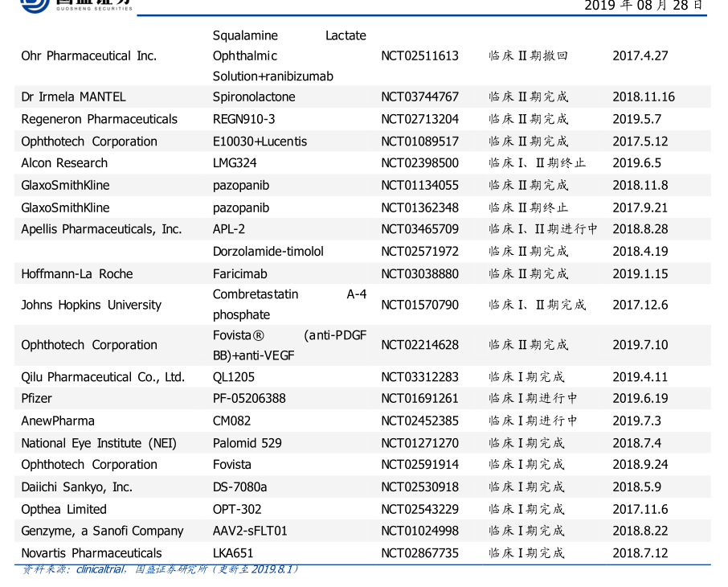Click the Faricimab drug name

click(239, 274)
